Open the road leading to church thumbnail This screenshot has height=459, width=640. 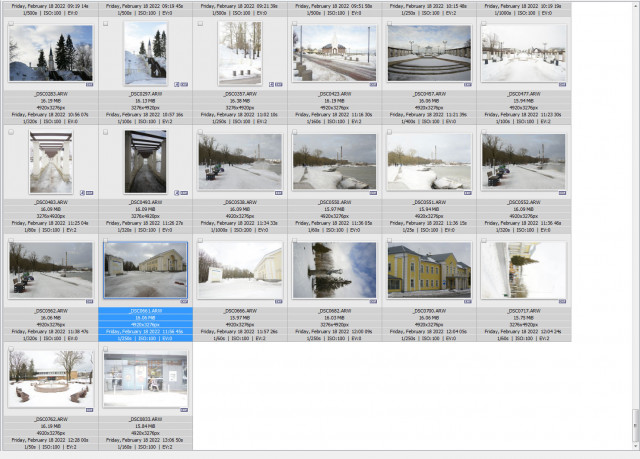click(x=334, y=53)
